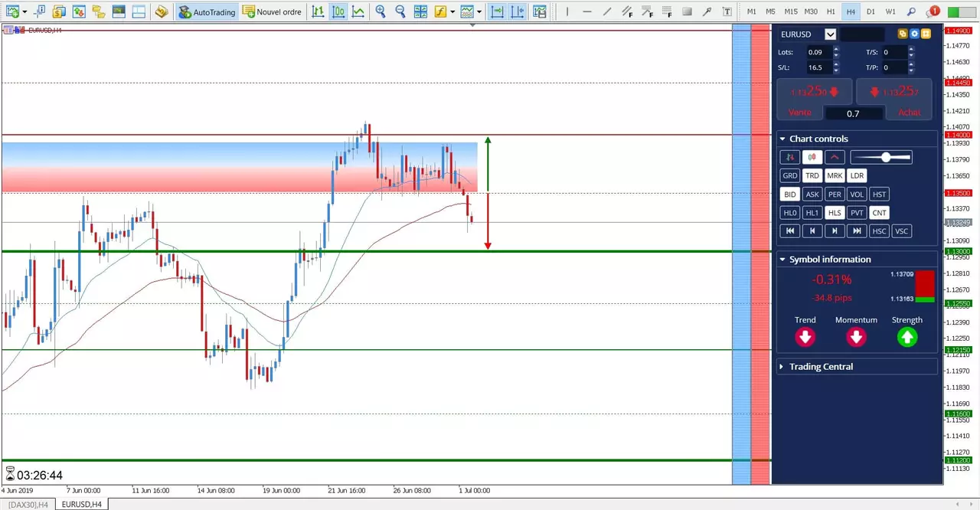Toggle the GRD grid option
Image resolution: width=980 pixels, height=510 pixels.
coord(789,175)
